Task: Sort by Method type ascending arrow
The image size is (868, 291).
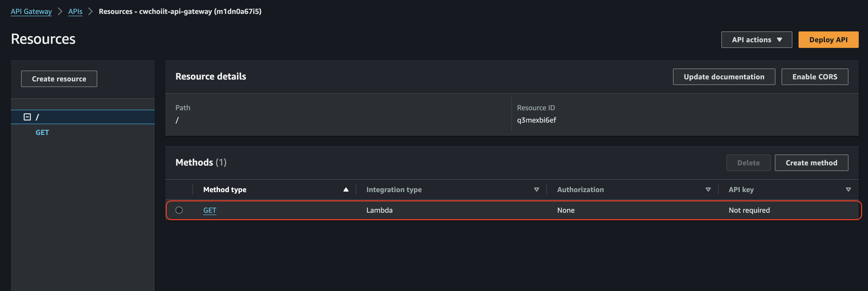Action: 346,190
